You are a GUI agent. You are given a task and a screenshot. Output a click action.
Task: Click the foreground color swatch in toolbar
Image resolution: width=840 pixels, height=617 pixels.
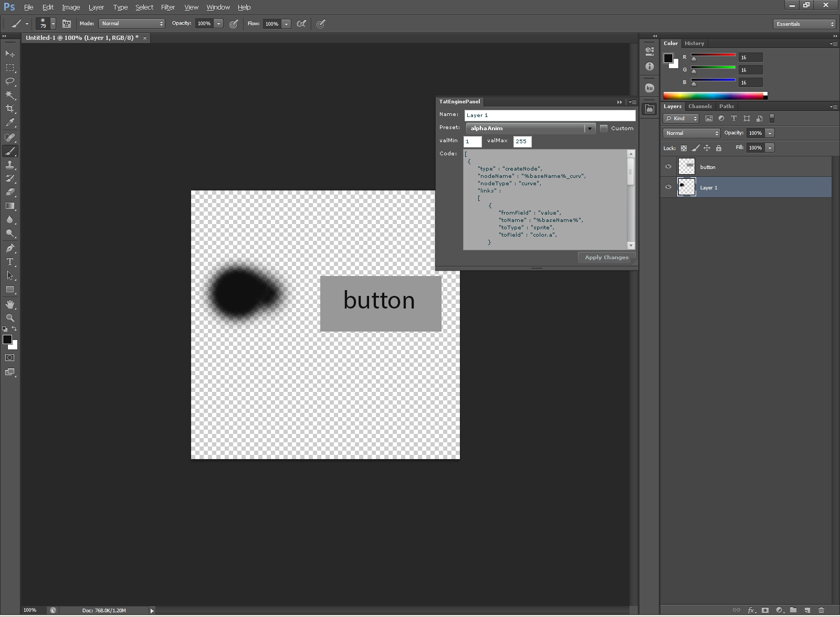click(x=7, y=339)
